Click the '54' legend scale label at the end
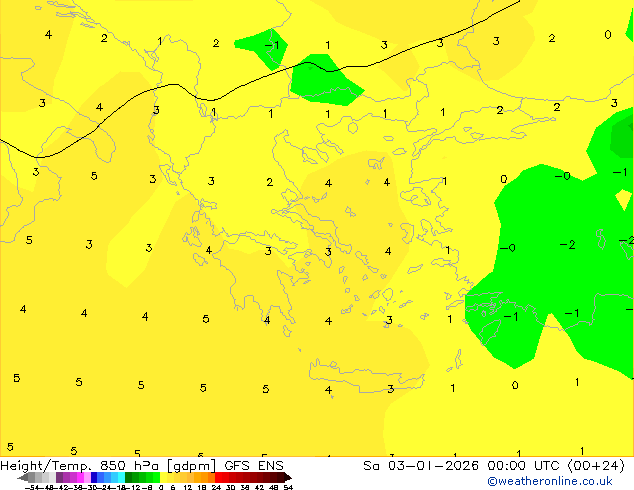The height and width of the screenshot is (490, 634). (x=288, y=487)
